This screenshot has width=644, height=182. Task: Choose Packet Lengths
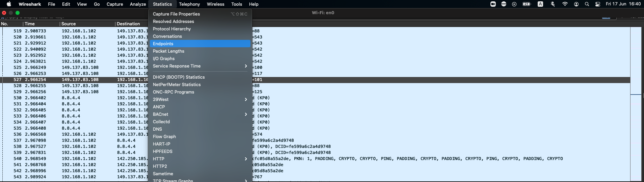pyautogui.click(x=200, y=51)
